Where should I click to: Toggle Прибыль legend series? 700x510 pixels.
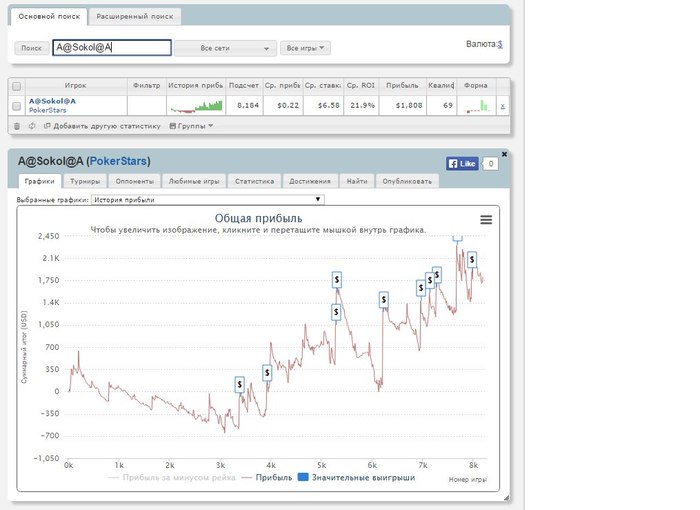click(x=267, y=477)
